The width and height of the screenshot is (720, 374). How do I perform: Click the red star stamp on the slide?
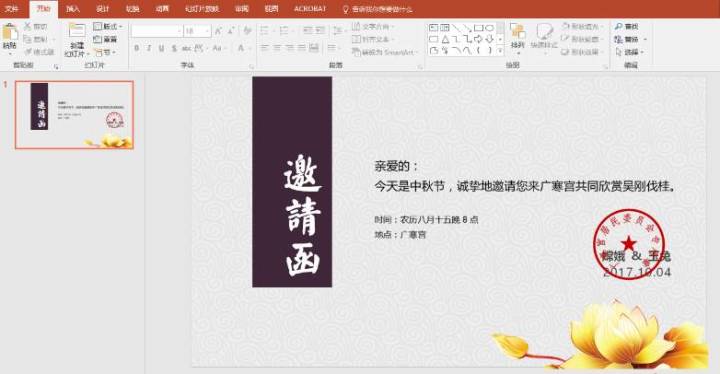pos(628,244)
